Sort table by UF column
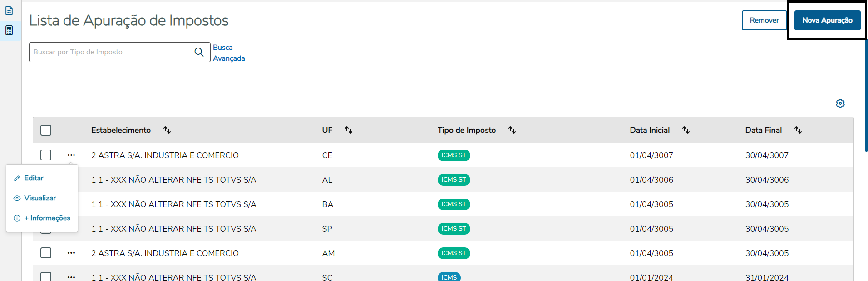This screenshot has width=868, height=281. coord(349,130)
